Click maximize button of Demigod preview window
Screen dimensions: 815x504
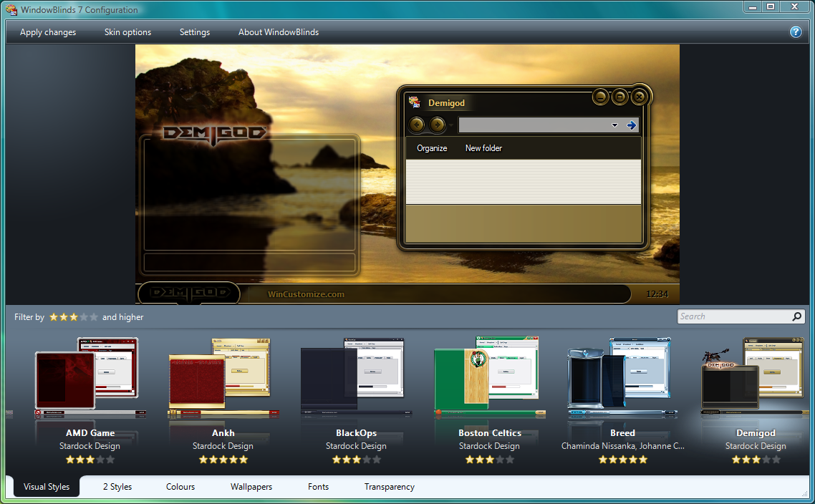tap(619, 97)
